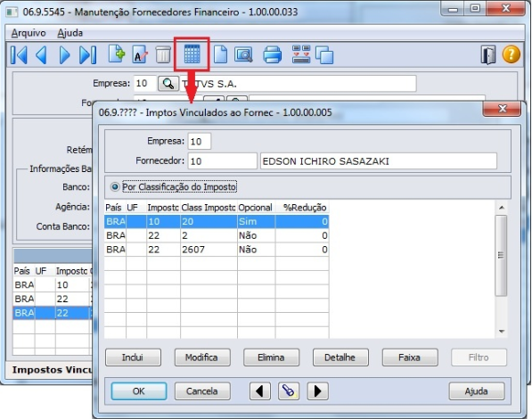Click the flashlight search button in dialog

[289, 391]
